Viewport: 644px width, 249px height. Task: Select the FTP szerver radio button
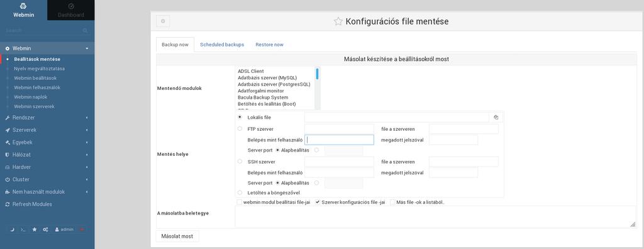point(240,129)
